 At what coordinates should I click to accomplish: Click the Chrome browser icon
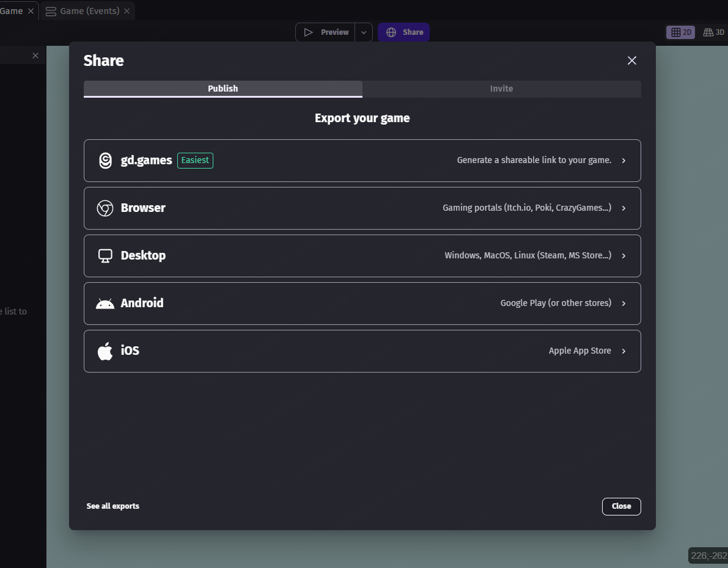tap(105, 208)
